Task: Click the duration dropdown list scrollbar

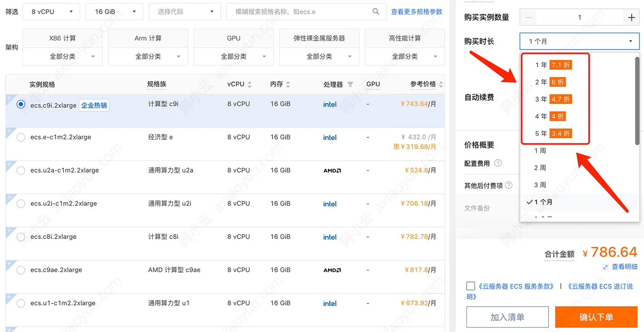Action: (x=637, y=100)
